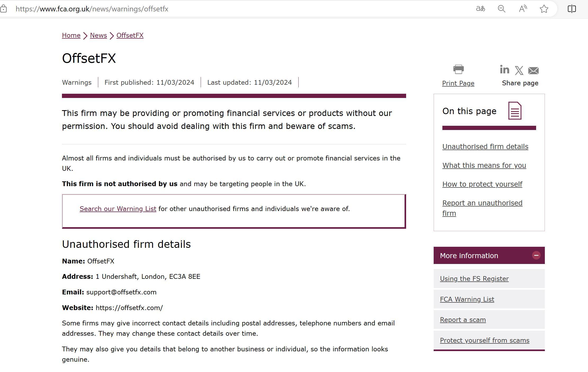This screenshot has width=588, height=372.
Task: Share the page on LinkedIn
Action: click(x=504, y=70)
